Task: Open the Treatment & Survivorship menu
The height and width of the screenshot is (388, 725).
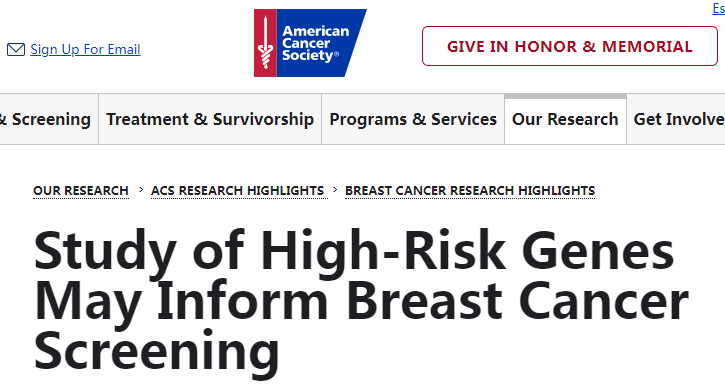Action: point(210,119)
